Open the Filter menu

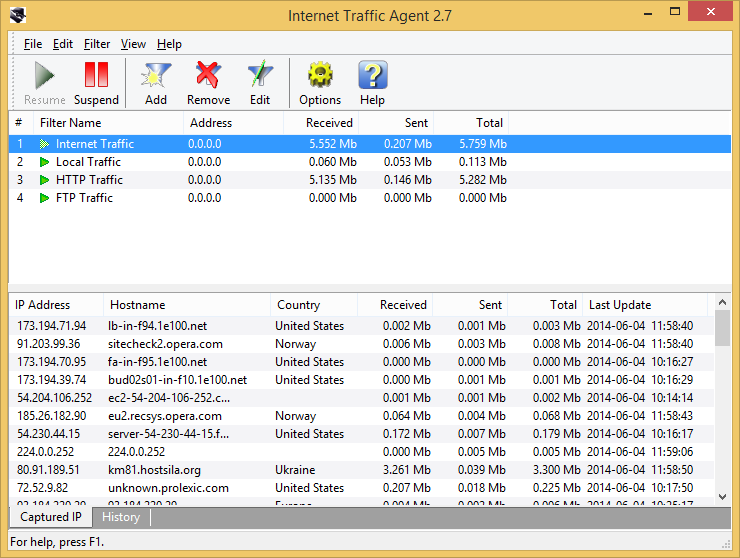[x=97, y=44]
